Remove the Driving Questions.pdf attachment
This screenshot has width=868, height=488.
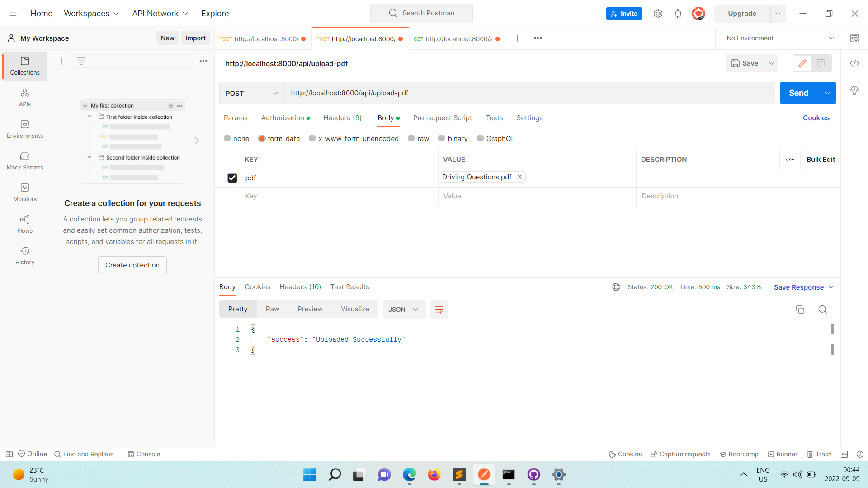[x=519, y=177]
